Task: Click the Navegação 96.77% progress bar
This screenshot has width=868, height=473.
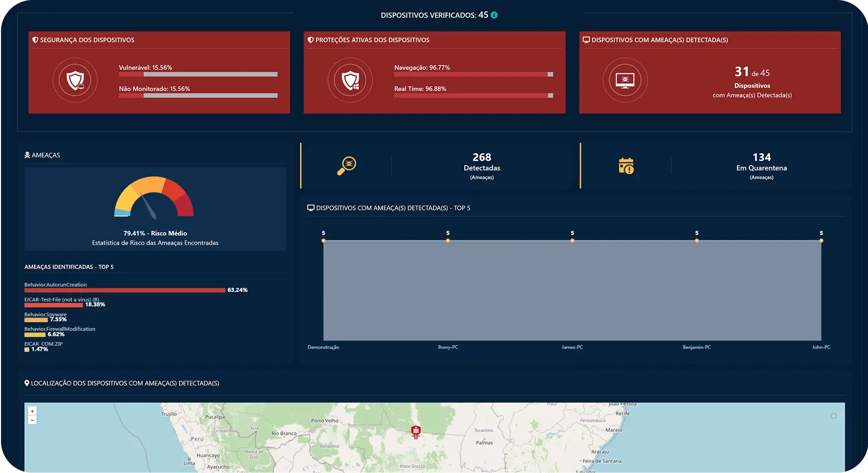Action: point(474,74)
